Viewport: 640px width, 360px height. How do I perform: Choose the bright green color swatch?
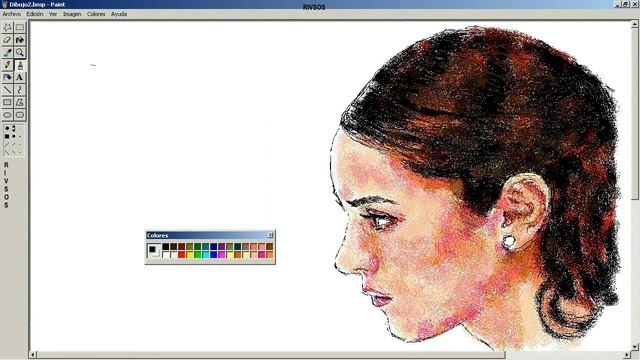click(x=198, y=255)
